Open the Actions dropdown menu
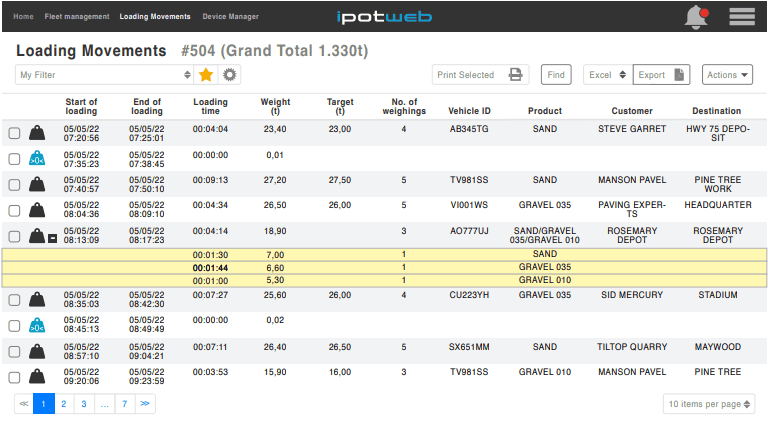The width and height of the screenshot is (768, 430). [x=727, y=75]
